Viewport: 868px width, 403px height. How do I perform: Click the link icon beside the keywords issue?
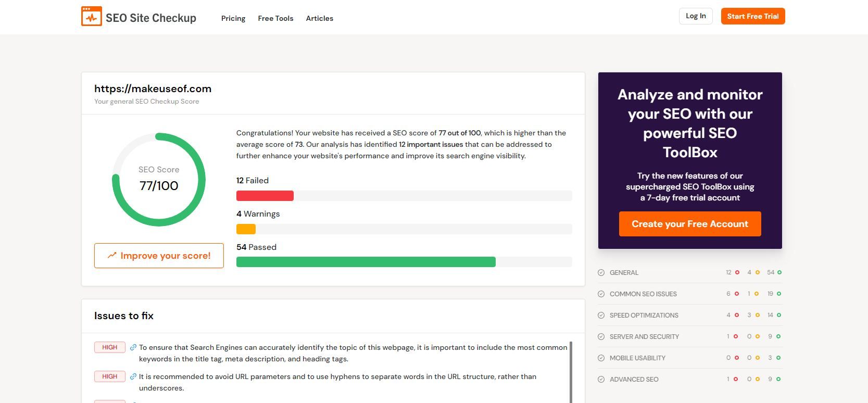click(133, 347)
